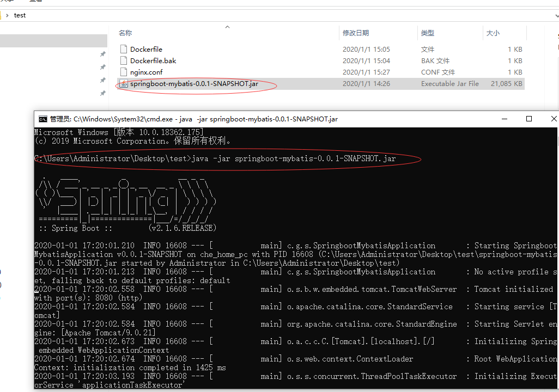
Task: Select springboot-mybatis-0.0.1-SNAPSHOT.jar in file list
Action: 195,84
